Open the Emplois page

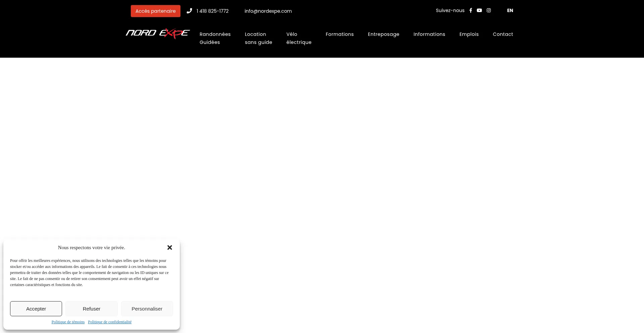tap(469, 34)
